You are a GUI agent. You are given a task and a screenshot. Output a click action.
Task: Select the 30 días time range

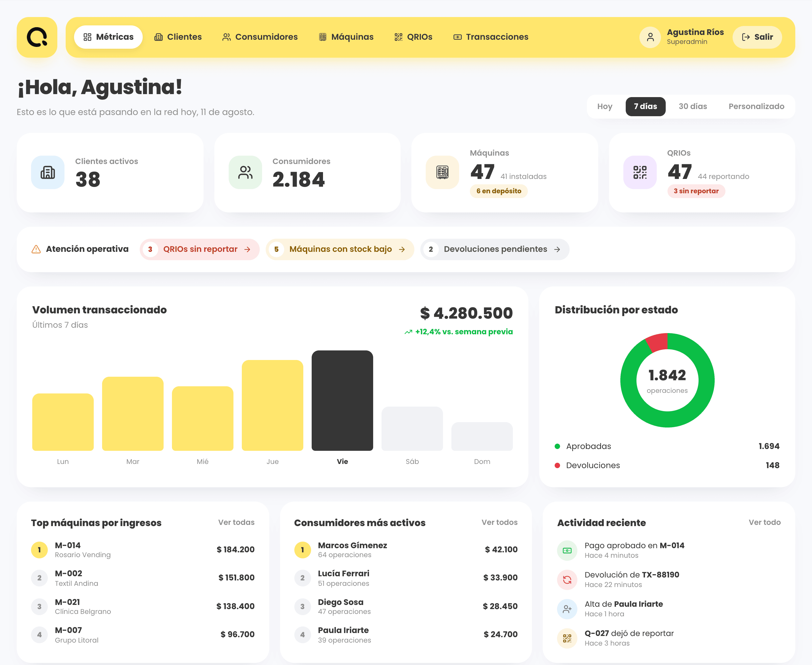[693, 106]
